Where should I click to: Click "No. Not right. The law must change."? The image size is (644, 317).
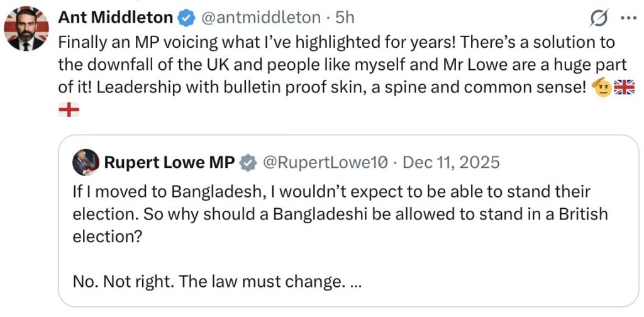point(209,281)
